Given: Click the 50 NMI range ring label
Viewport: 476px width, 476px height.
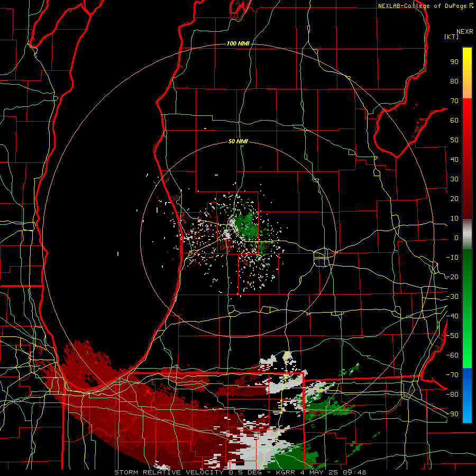Looking at the screenshot, I should click(238, 141).
